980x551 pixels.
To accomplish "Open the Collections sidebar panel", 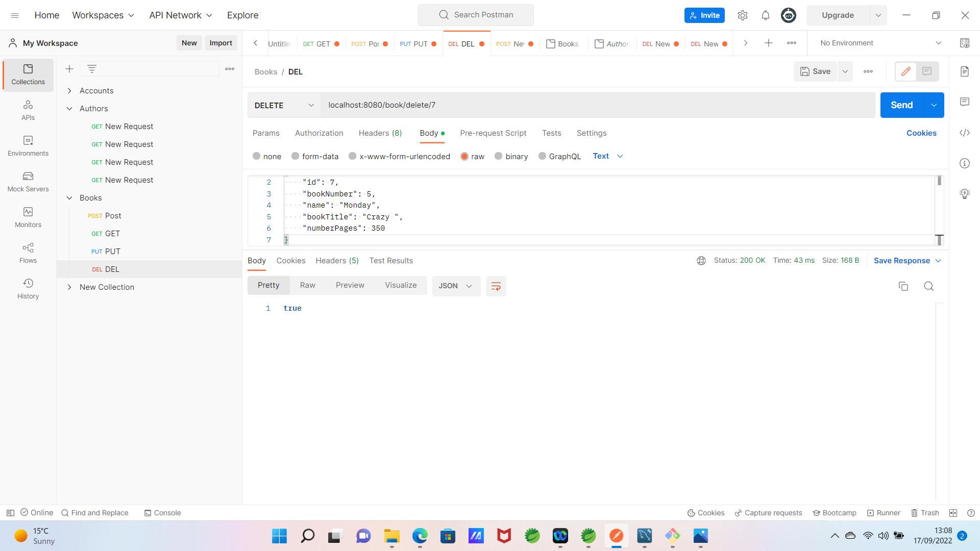I will [28, 75].
